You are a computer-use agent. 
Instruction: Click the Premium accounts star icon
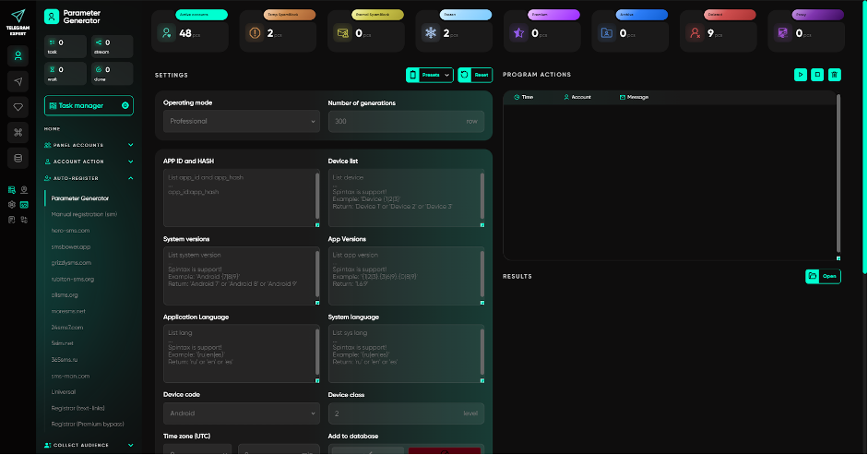click(x=518, y=33)
